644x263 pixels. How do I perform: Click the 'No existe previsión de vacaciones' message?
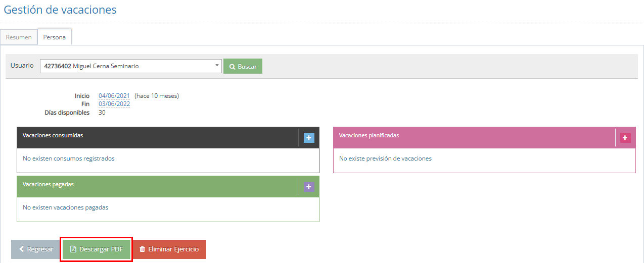385,159
